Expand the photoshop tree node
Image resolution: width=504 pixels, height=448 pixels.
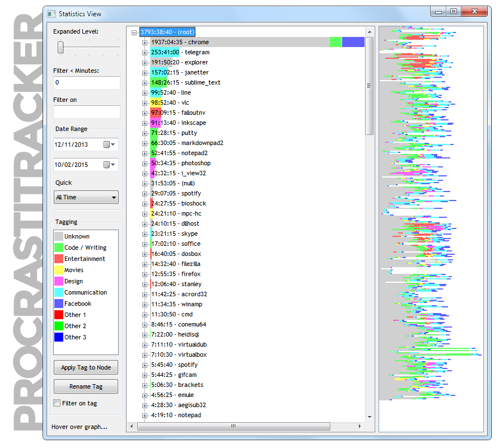tap(144, 164)
